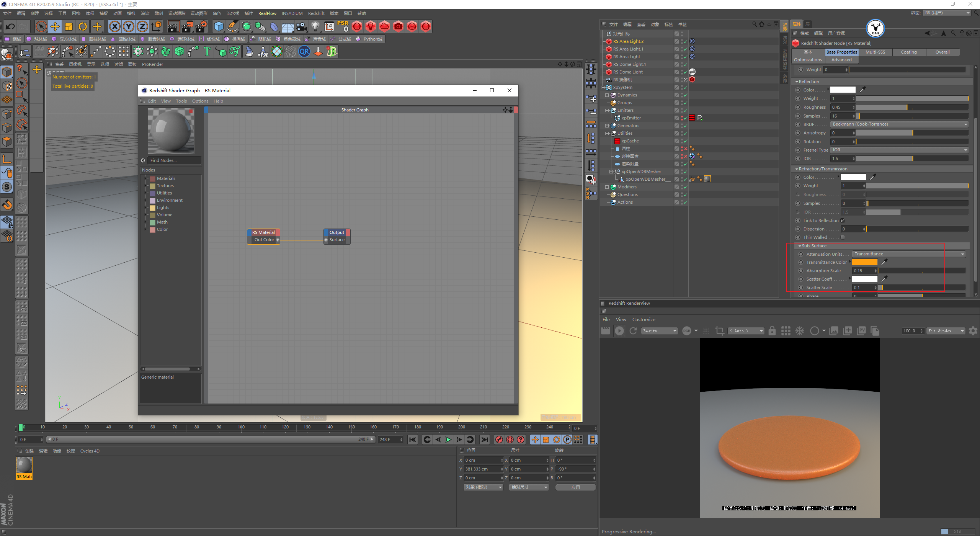Click the cube primitive object icon
The height and width of the screenshot is (536, 980).
[x=219, y=26]
